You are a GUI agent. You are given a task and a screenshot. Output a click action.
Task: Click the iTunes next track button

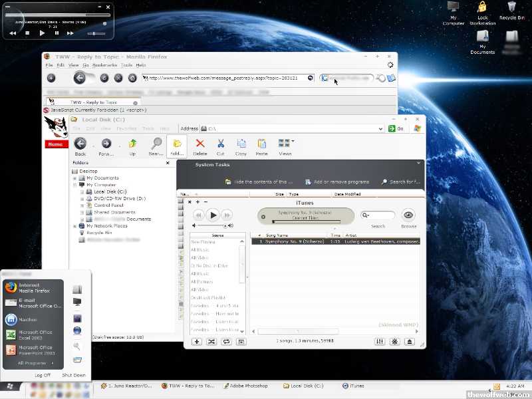coord(227,215)
